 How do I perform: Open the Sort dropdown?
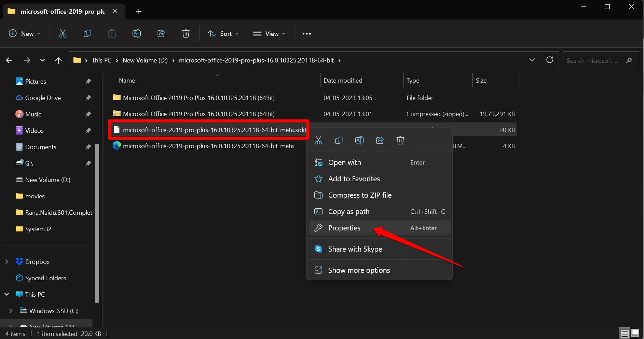(223, 33)
